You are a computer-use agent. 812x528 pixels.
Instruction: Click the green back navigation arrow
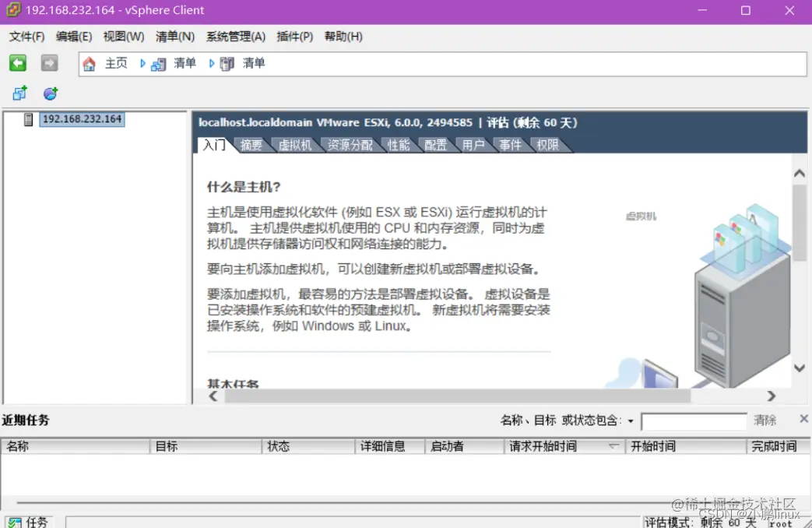click(18, 63)
